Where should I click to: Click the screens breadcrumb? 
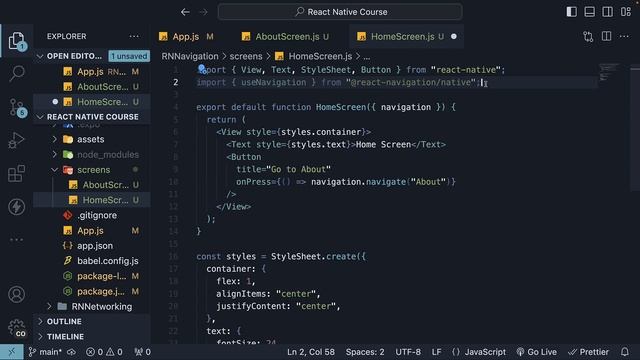click(x=246, y=56)
